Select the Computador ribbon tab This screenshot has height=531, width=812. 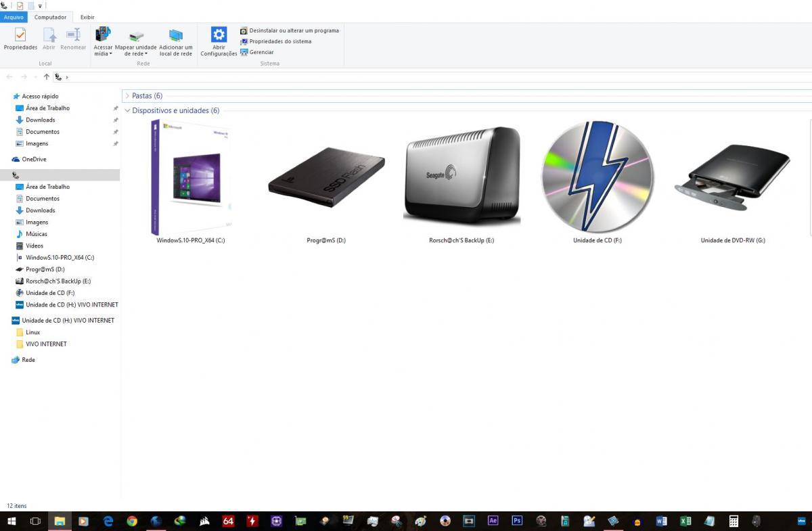click(x=51, y=17)
